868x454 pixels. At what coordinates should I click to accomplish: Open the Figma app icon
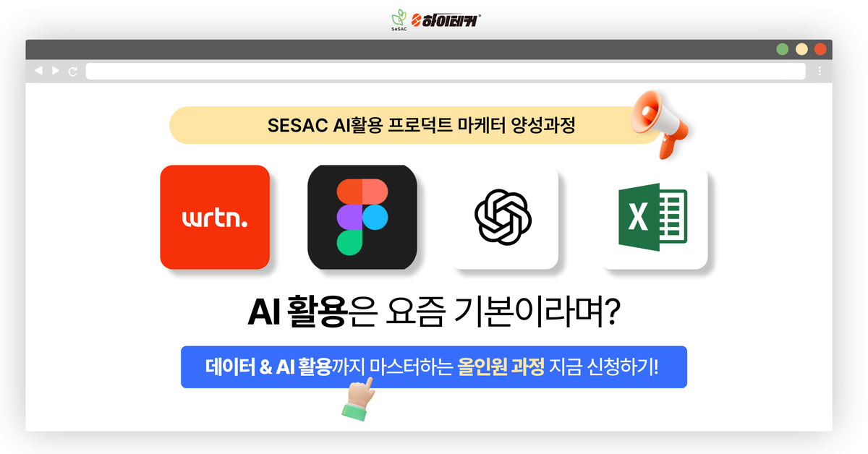point(362,217)
